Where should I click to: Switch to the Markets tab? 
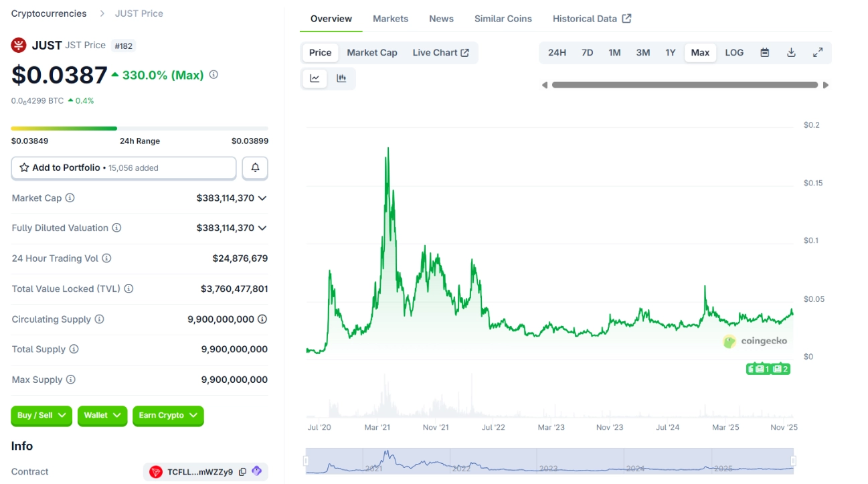click(x=390, y=19)
